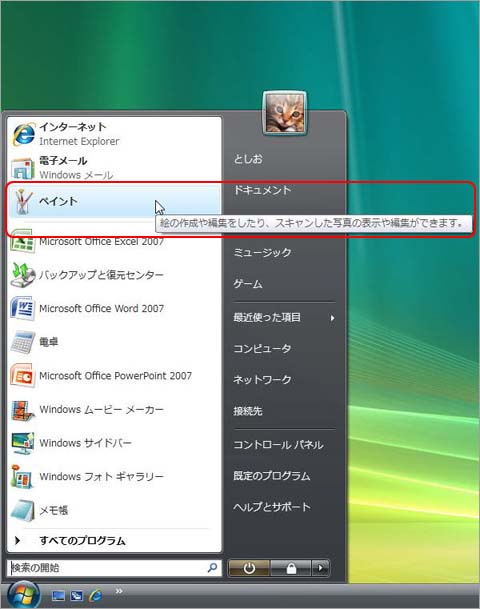
Task: Open Windows フォト ギャラリー icon
Action: click(x=23, y=477)
